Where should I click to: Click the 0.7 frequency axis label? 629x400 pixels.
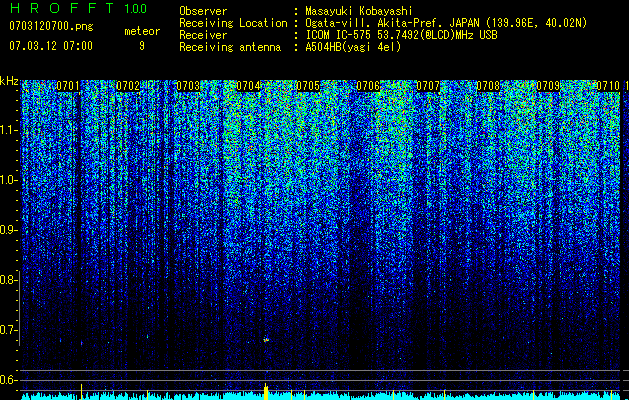[8, 330]
